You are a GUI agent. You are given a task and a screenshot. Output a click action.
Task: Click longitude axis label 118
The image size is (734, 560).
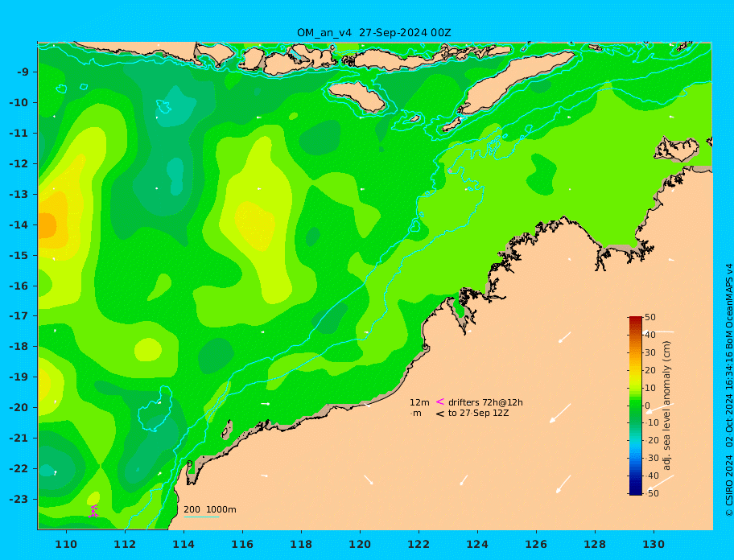click(x=301, y=544)
